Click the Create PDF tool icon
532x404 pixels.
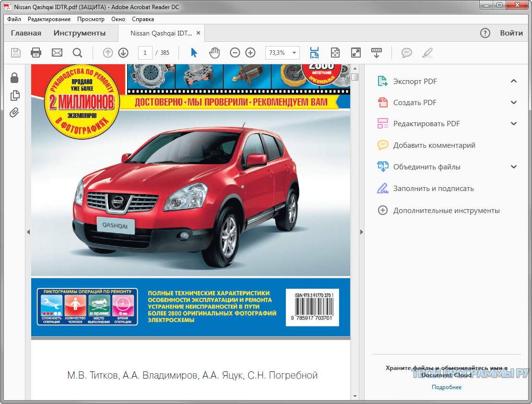tap(383, 102)
